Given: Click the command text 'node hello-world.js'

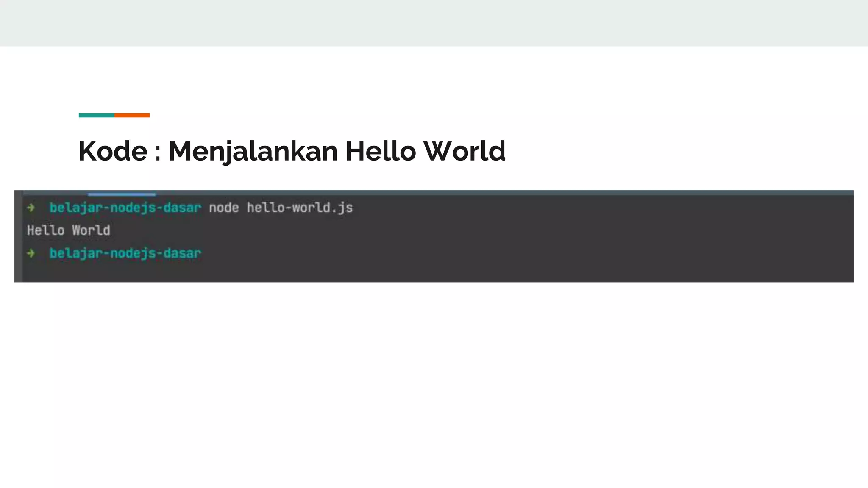Looking at the screenshot, I should coord(281,208).
